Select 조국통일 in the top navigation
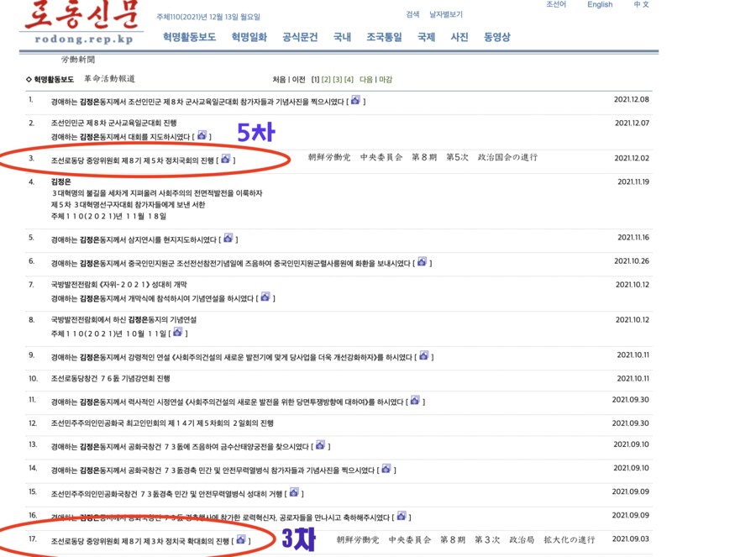The height and width of the screenshot is (557, 756). coord(384,37)
